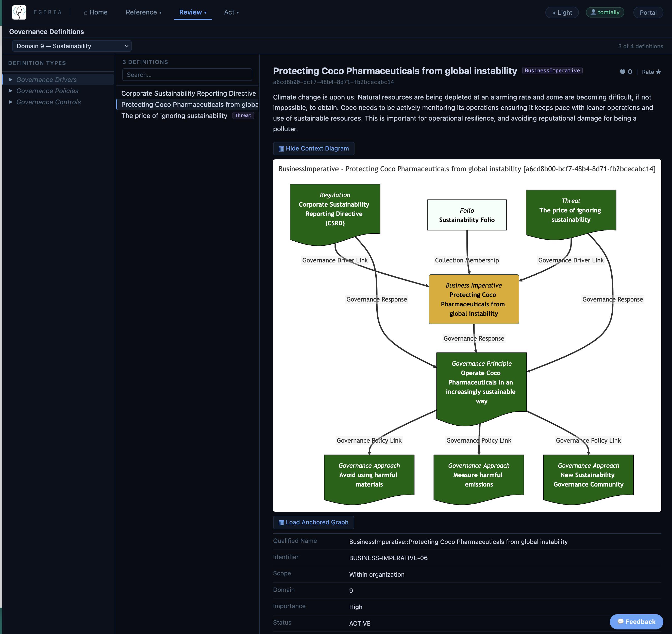This screenshot has width=672, height=634.
Task: Click the Qualified Name value
Action: [458, 542]
